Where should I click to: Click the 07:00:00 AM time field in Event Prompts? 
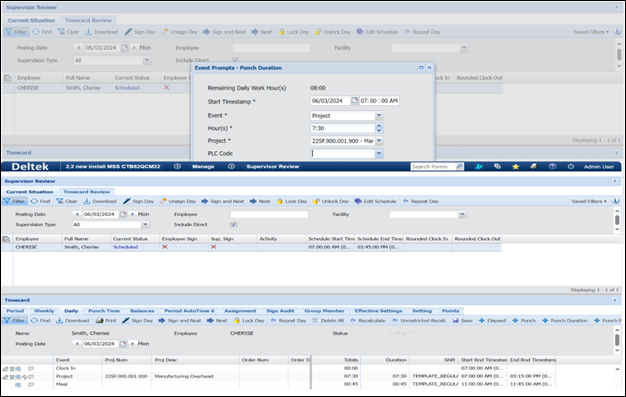(x=379, y=101)
